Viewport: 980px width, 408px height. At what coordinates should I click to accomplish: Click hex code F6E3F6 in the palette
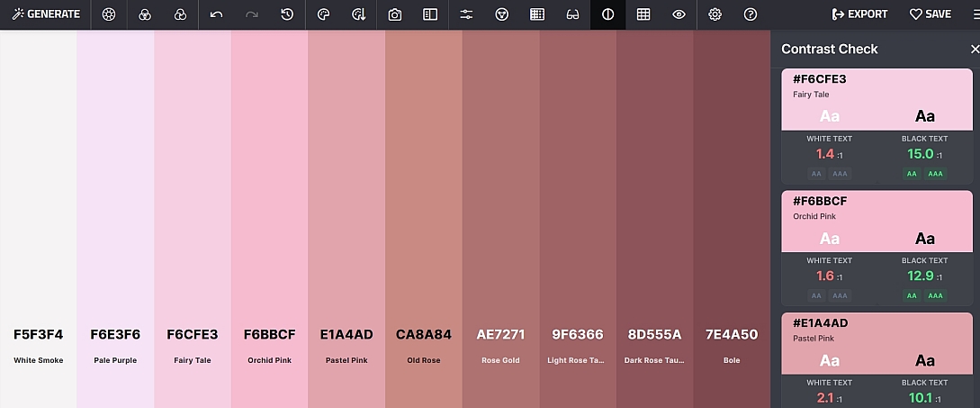click(115, 335)
